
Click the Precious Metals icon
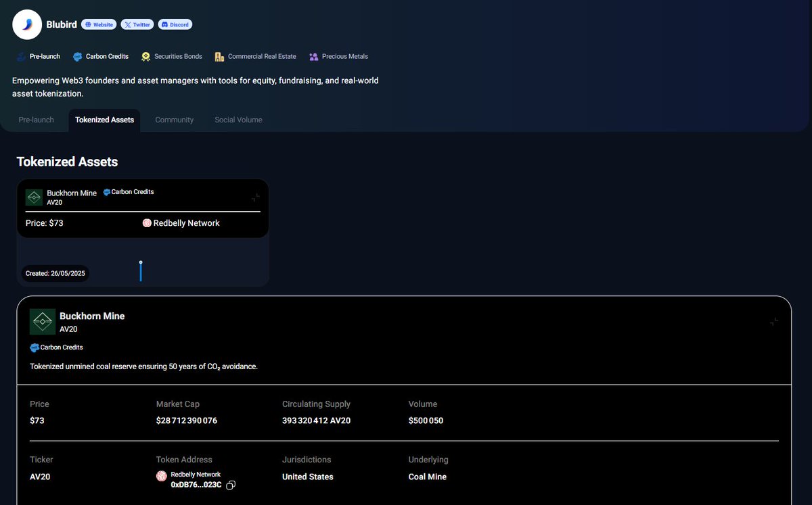point(313,57)
